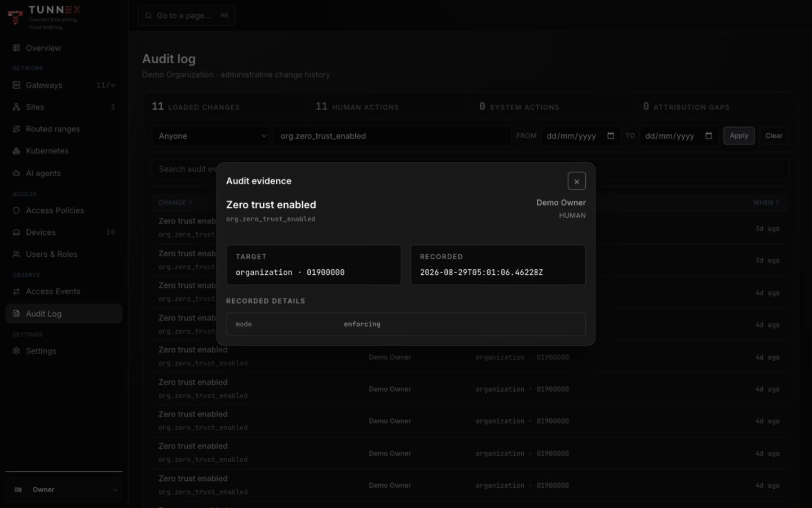Expand the Owner account switcher

point(64,490)
